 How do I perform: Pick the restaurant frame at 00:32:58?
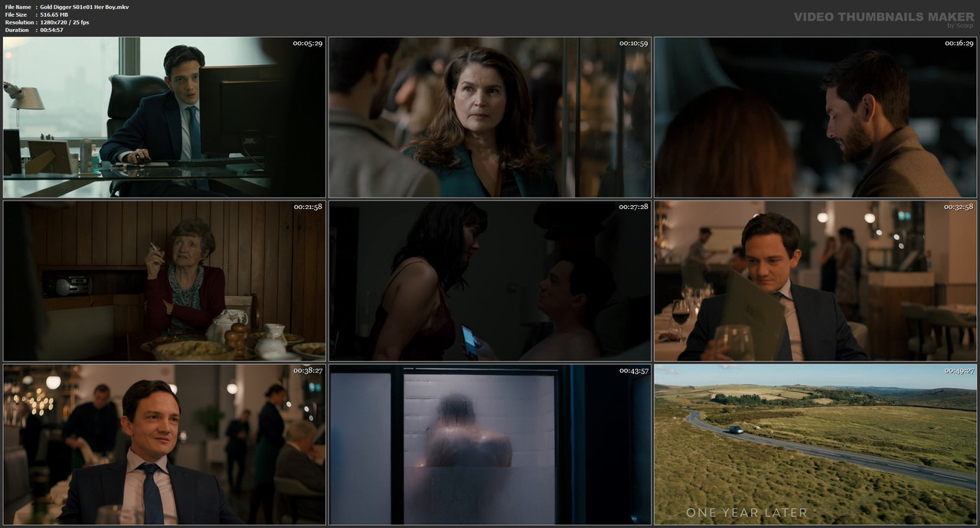click(x=815, y=281)
